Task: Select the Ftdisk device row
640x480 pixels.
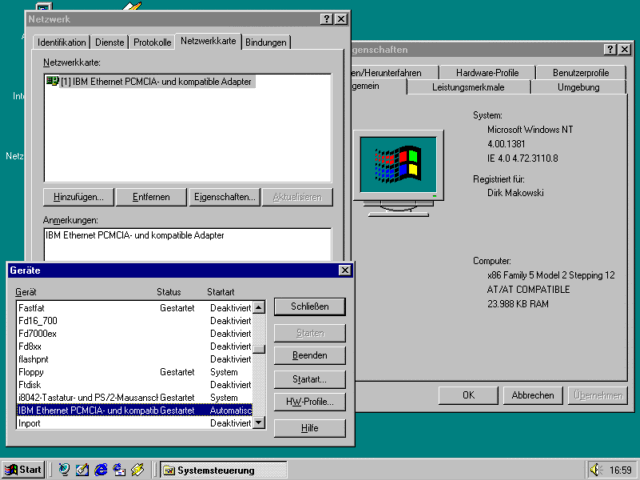Action: 135,385
